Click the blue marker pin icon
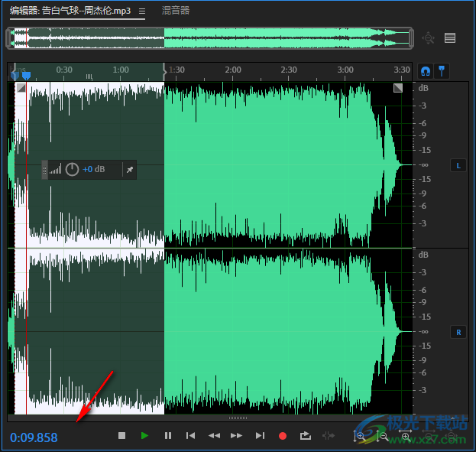This screenshot has width=476, height=452. 442,71
